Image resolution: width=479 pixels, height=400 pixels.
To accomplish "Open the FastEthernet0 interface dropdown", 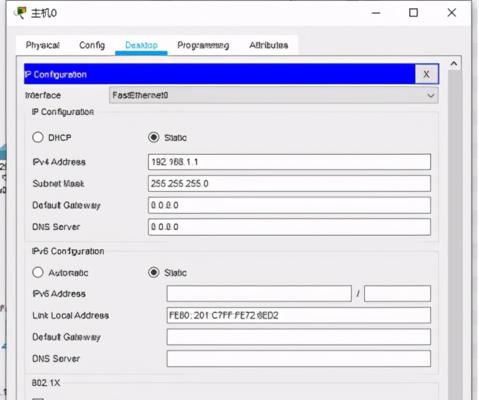I will (x=273, y=95).
